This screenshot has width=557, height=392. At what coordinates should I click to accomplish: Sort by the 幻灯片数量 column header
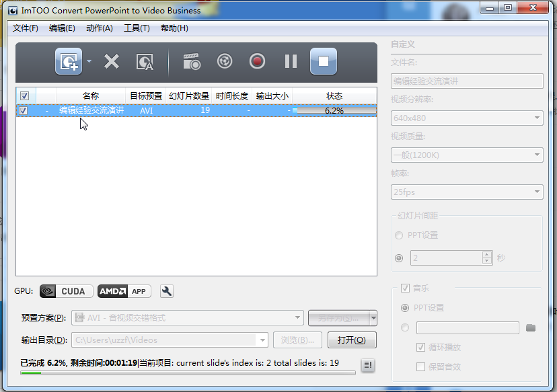pos(189,96)
